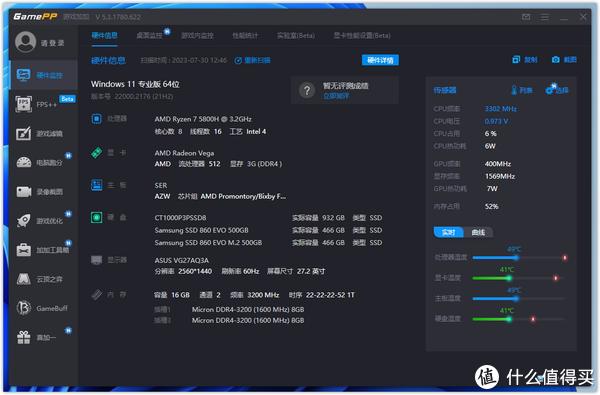
Task: Click the '1569MHz' memory frequency value
Action: click(500, 176)
